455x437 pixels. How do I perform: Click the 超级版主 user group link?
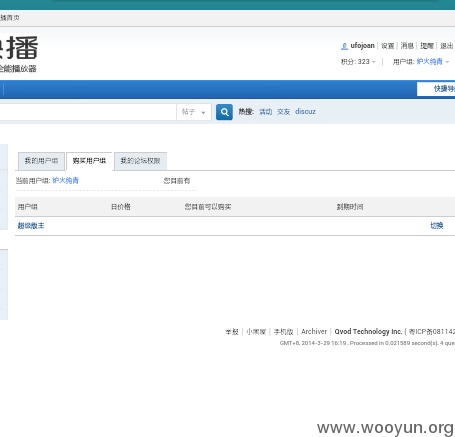click(x=31, y=226)
